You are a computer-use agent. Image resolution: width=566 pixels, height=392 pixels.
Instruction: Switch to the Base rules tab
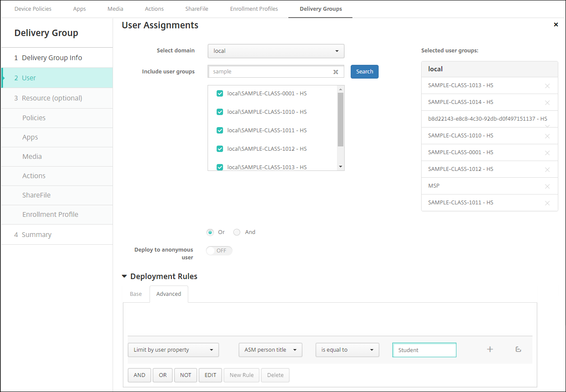136,294
